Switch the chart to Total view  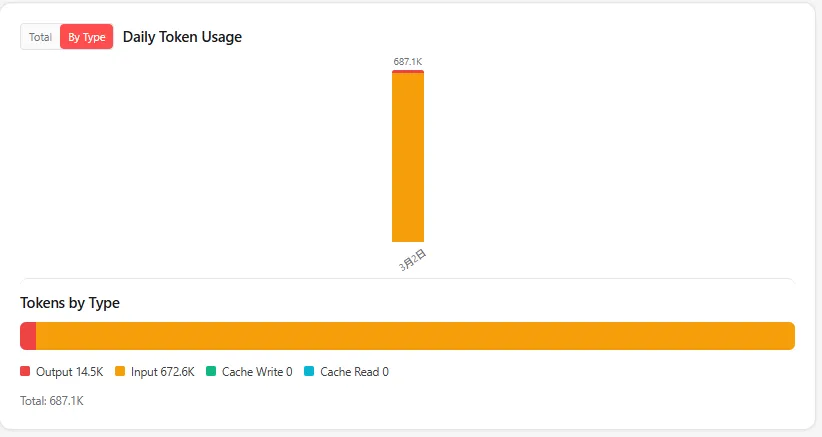pyautogui.click(x=40, y=37)
